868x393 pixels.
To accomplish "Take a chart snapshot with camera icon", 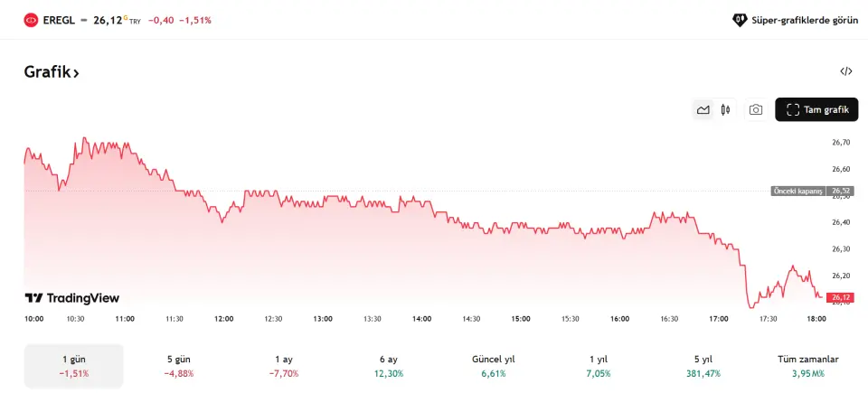I will pos(756,110).
